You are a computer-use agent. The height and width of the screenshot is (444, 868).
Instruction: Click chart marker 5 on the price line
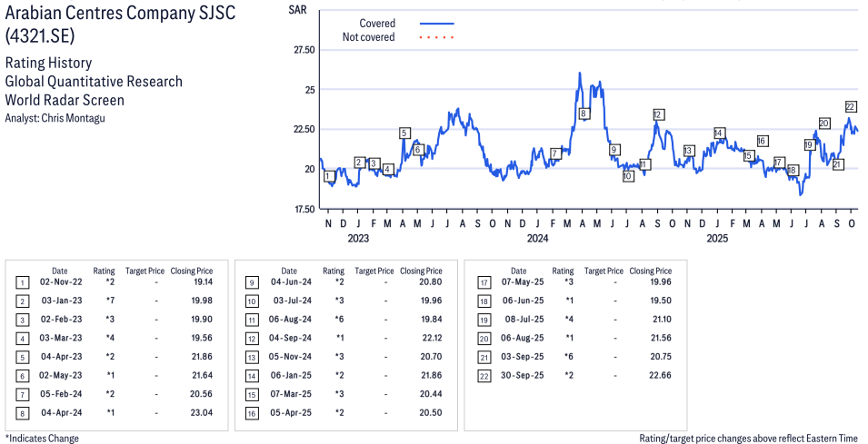pyautogui.click(x=404, y=133)
